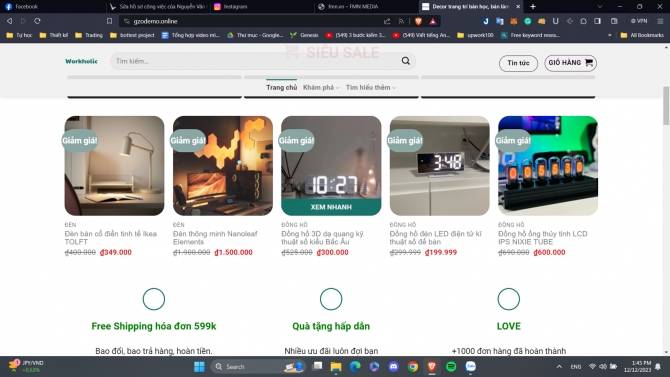Viewport: 670px width, 377px height.
Task: Open the clock showing 1:45 PM
Action: tap(637, 366)
